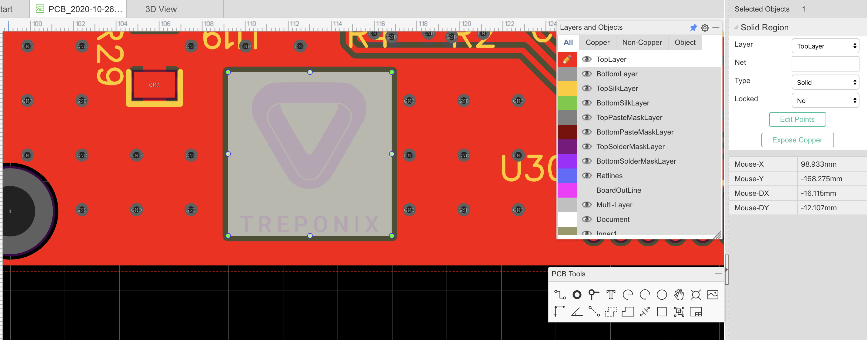Collapse the Solid Region section

(x=736, y=27)
